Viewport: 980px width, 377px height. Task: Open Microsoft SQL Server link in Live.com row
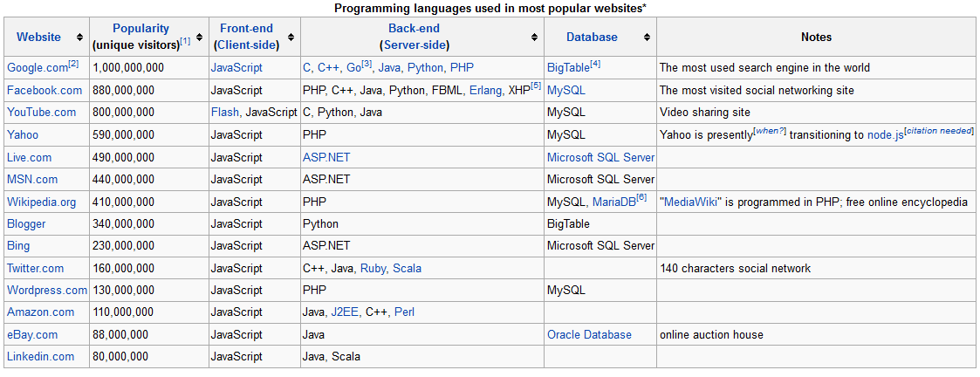(601, 157)
